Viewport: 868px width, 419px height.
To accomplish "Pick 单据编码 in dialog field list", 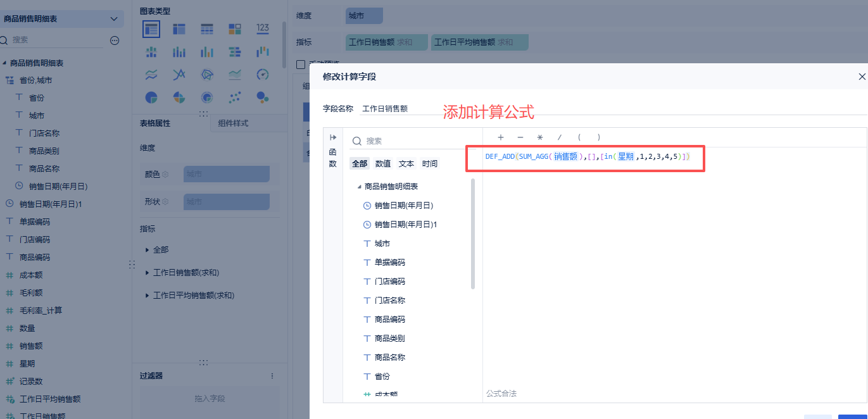I will (390, 263).
